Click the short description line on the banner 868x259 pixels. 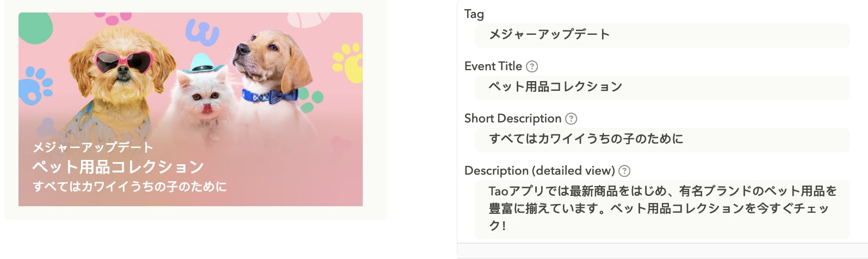[x=130, y=187]
